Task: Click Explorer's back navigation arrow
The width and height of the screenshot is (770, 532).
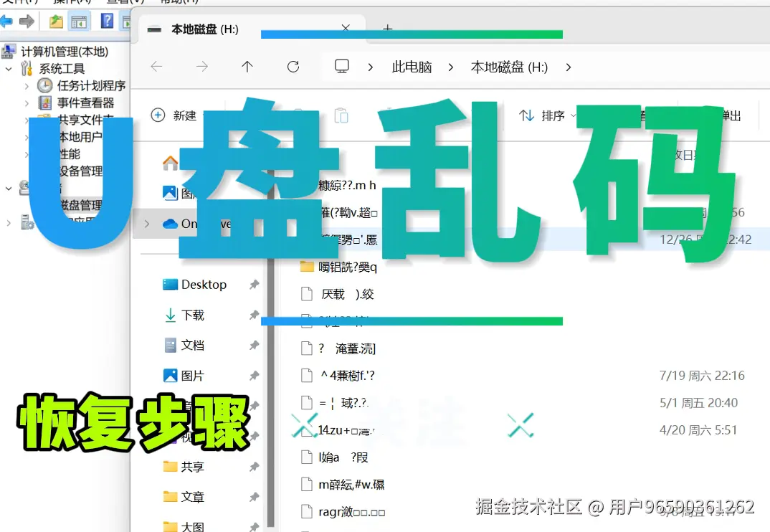Action: coord(156,67)
